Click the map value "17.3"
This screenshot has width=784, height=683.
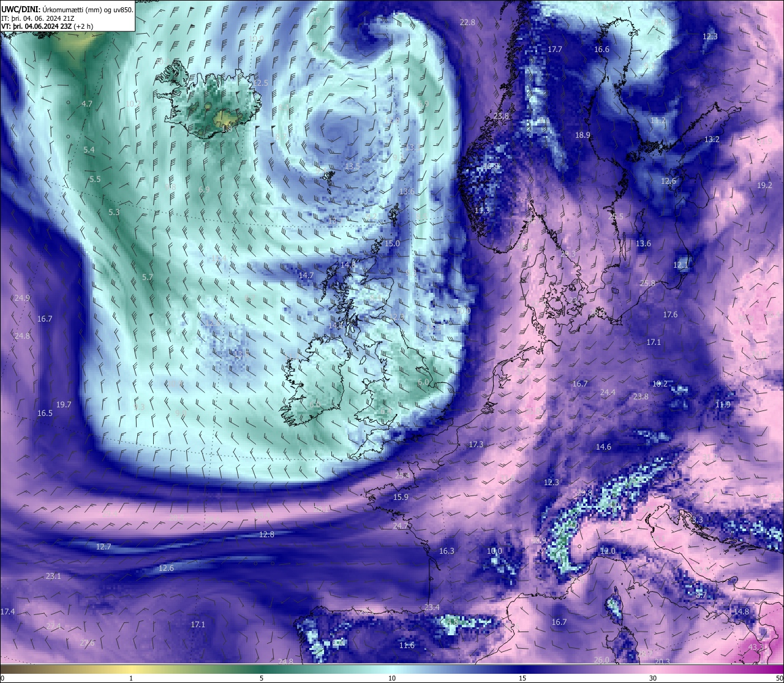pos(475,444)
